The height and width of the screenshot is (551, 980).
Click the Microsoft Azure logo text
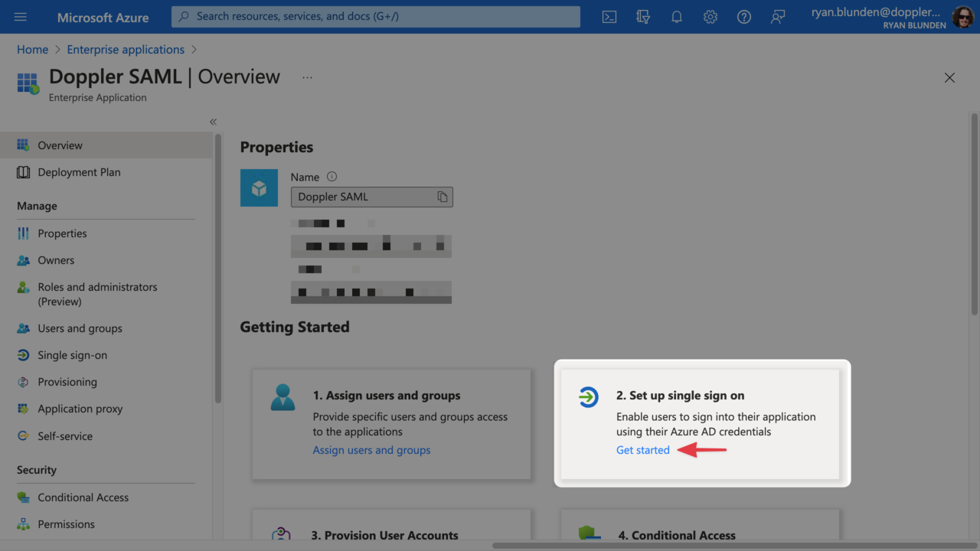pyautogui.click(x=103, y=17)
